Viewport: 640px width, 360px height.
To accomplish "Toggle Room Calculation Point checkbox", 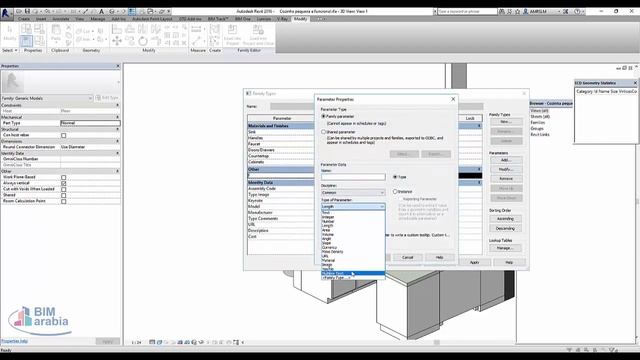I will [64, 201].
